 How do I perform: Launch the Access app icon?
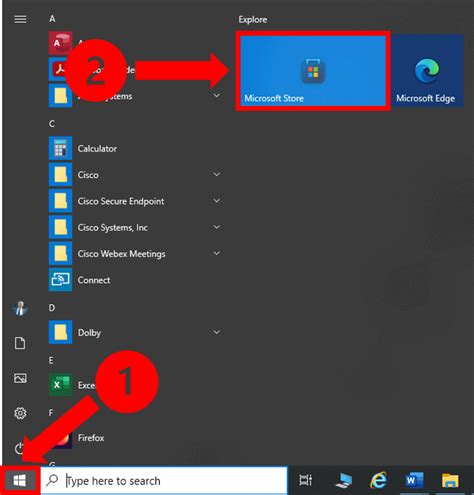tap(60, 43)
